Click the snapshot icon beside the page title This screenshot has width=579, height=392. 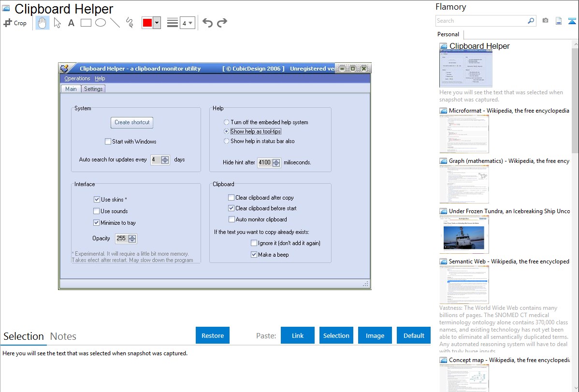click(6, 8)
